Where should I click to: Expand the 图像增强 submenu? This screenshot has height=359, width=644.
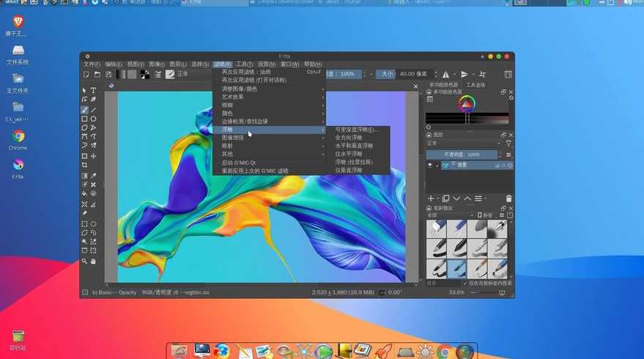click(x=270, y=138)
